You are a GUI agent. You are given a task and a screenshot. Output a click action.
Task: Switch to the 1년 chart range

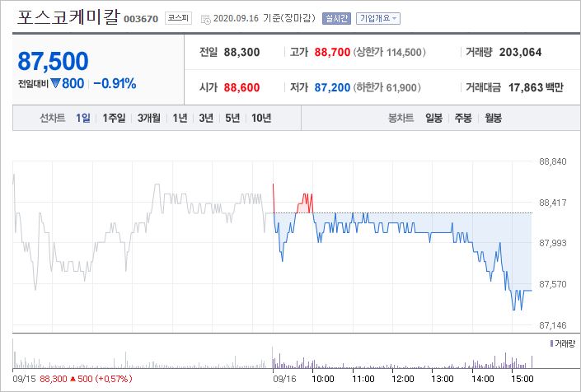pos(180,118)
